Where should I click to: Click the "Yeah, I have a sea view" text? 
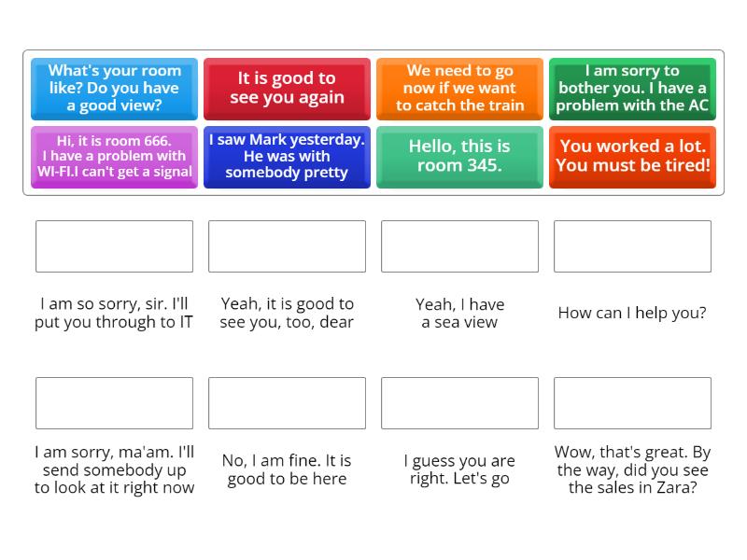click(x=459, y=314)
